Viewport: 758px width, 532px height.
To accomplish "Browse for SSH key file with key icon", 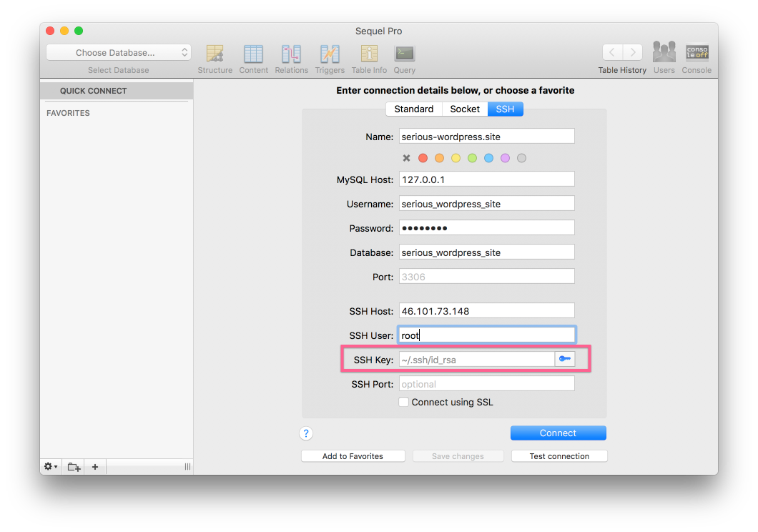I will tap(565, 359).
